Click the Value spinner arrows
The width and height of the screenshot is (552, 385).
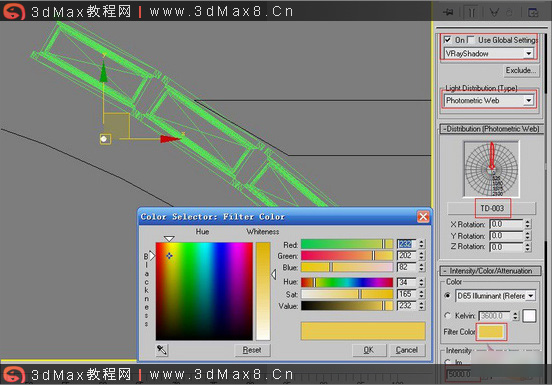click(422, 305)
